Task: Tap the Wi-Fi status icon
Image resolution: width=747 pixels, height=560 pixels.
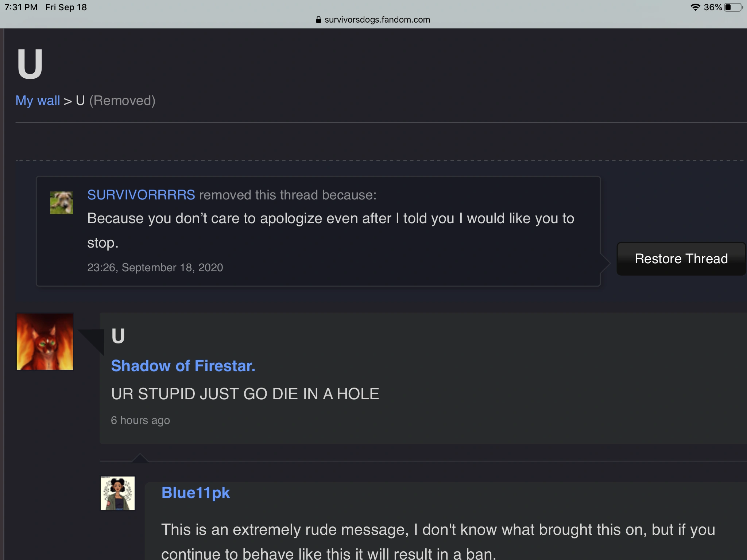Action: click(695, 7)
